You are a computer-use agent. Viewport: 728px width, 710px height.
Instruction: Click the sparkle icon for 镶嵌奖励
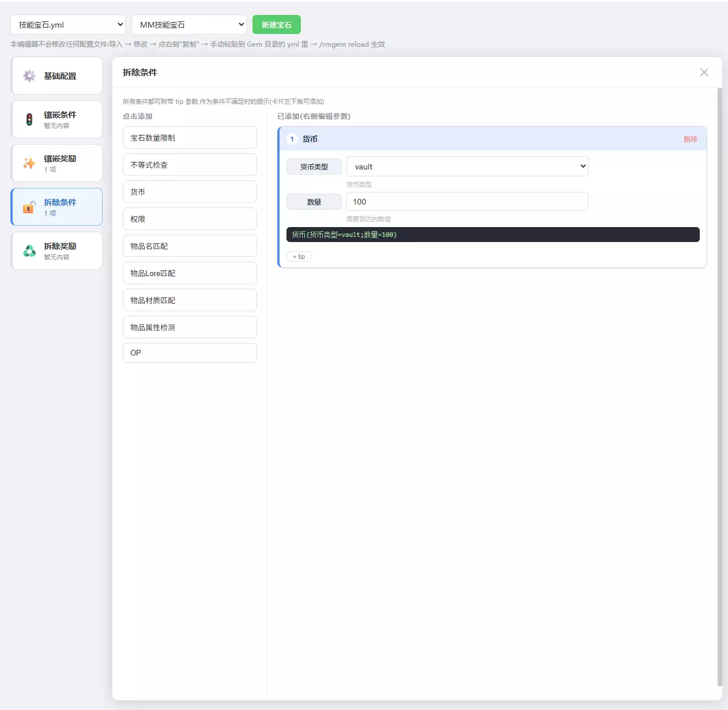(x=29, y=164)
